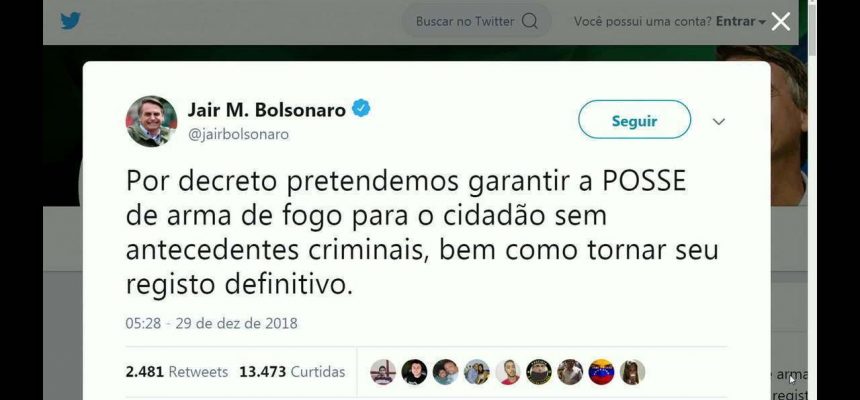Image resolution: width=860 pixels, height=400 pixels.
Task: Click the Twitter bird logo
Action: pyautogui.click(x=70, y=21)
